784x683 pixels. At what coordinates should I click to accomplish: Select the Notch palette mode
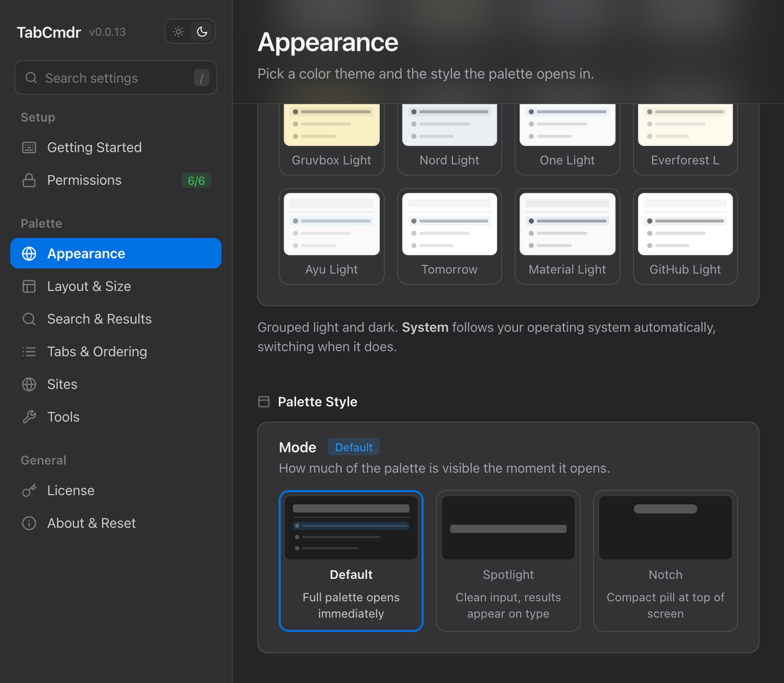(665, 561)
